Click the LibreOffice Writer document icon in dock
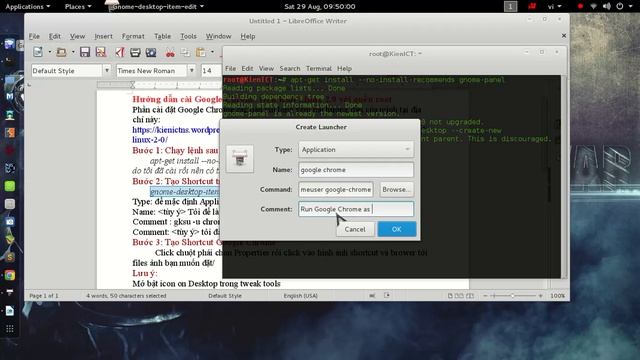The width and height of the screenshot is (640, 360). coord(10,311)
